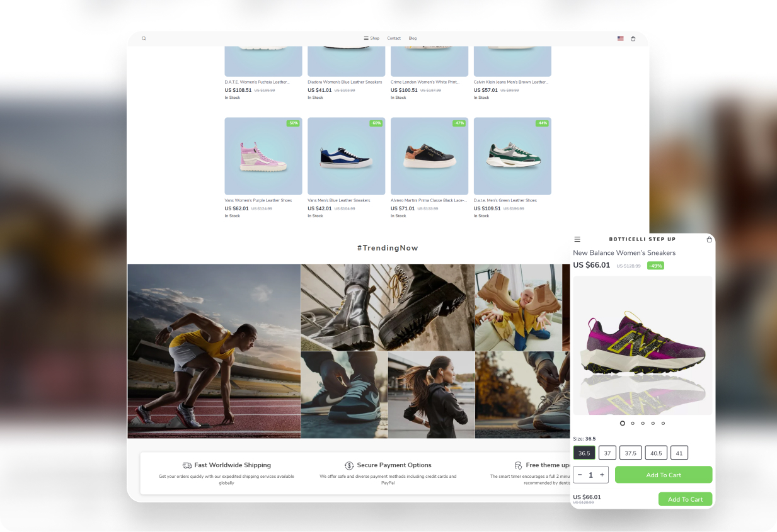Screen dimensions: 777x532
Task: Go to the second product image dot
Action: 633,423
